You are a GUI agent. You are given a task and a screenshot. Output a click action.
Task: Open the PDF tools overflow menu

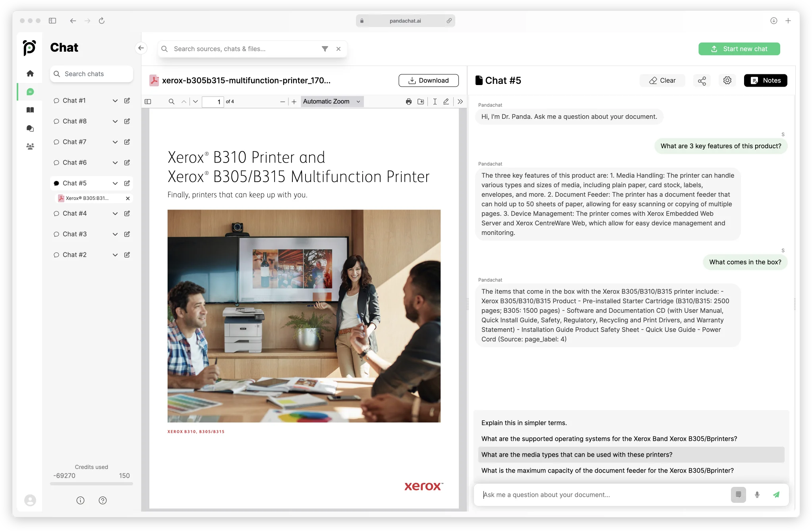[460, 102]
